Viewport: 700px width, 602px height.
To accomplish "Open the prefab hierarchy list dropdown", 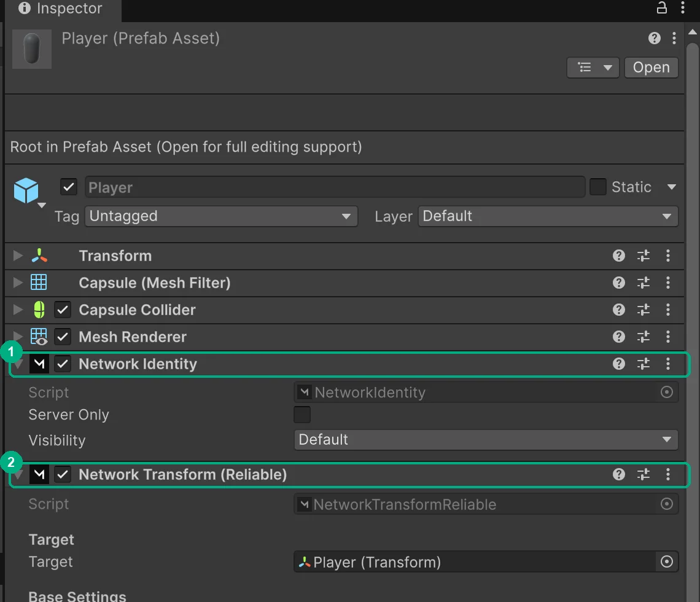I will coord(593,68).
